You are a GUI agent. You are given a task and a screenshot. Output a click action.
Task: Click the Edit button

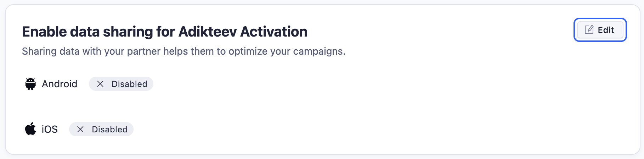(600, 30)
